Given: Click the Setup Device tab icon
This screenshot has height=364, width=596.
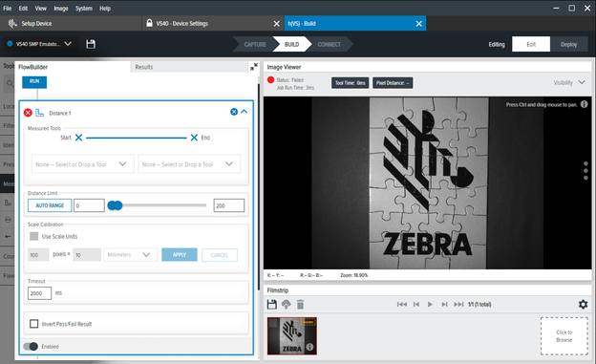Looking at the screenshot, I should (x=12, y=24).
